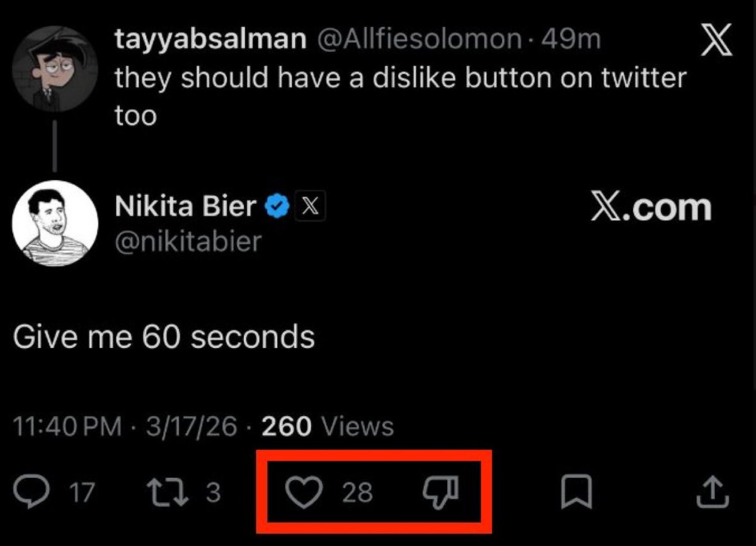Click the X affiliation badge beside name

307,206
